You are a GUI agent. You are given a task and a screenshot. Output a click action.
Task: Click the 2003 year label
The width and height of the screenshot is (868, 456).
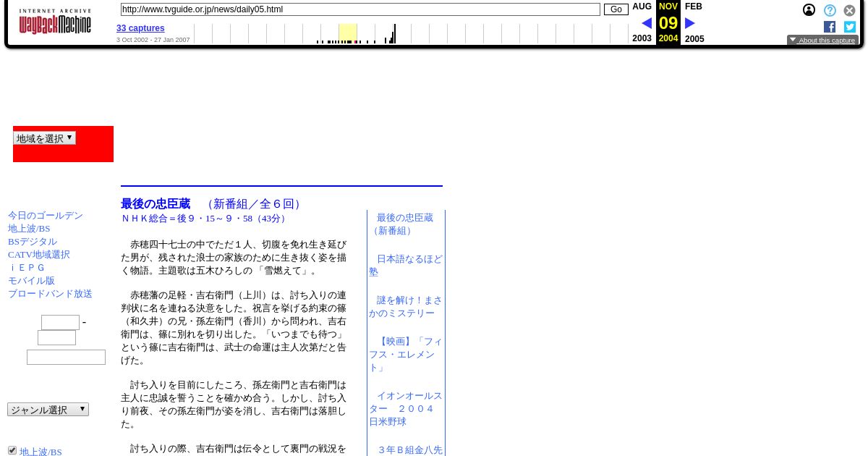coord(642,39)
